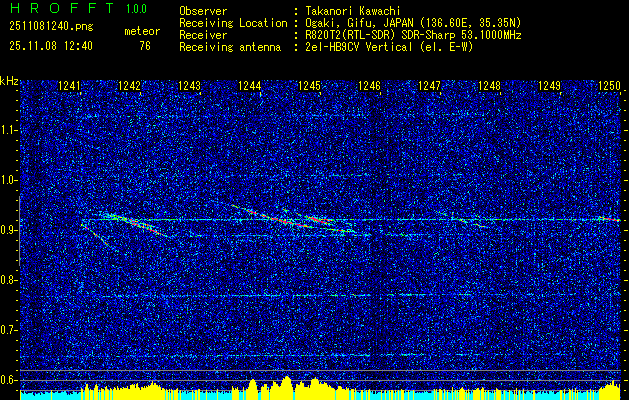Click the 1246 time axis marker
This screenshot has height=400, width=629.
coord(369,86)
